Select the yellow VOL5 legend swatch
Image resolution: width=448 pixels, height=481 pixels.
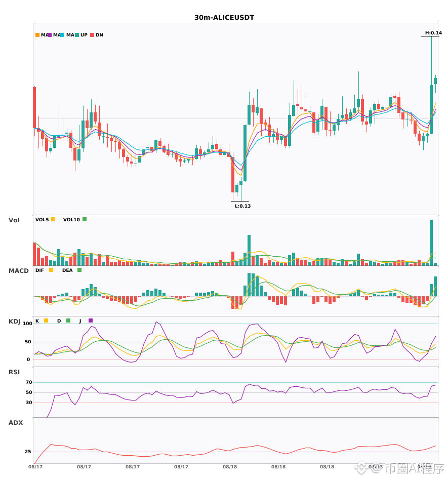pyautogui.click(x=53, y=219)
